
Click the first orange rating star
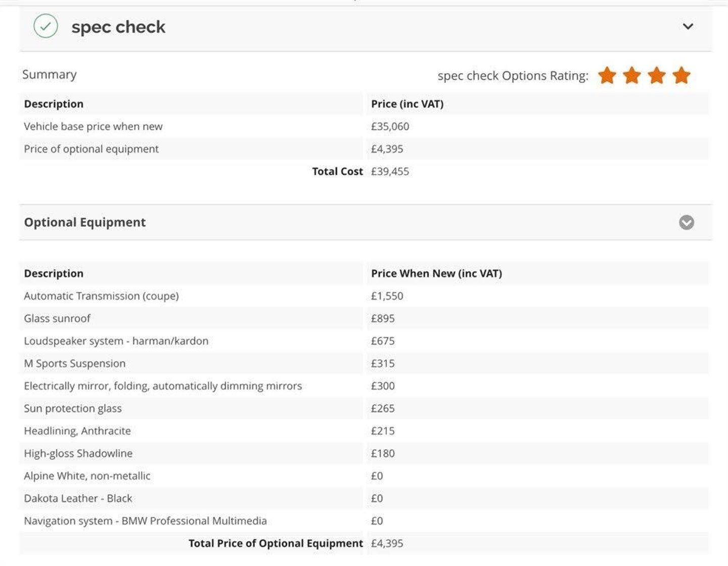click(607, 75)
